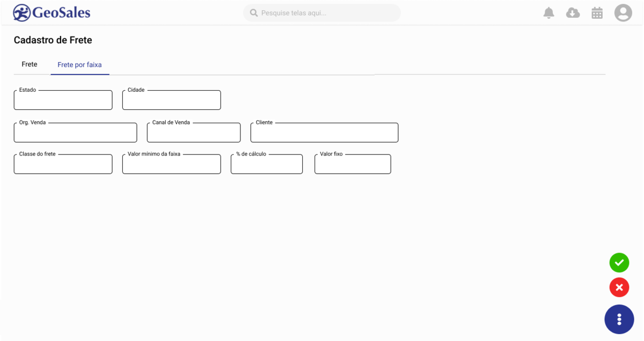Image resolution: width=644 pixels, height=341 pixels.
Task: Click the Cadastro de Frete heading
Action: click(53, 40)
